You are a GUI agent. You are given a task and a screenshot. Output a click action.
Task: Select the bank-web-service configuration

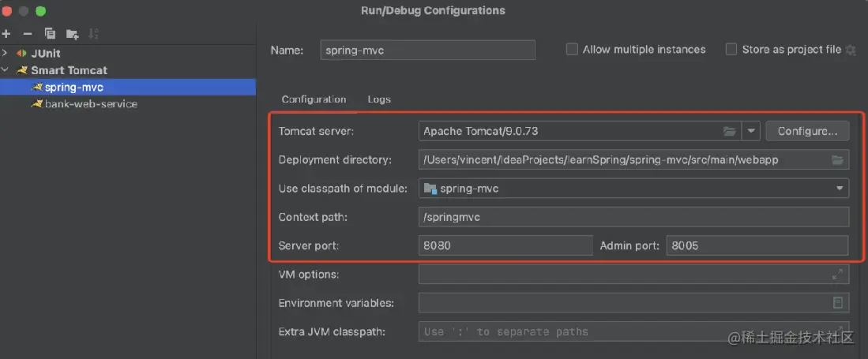pos(92,104)
